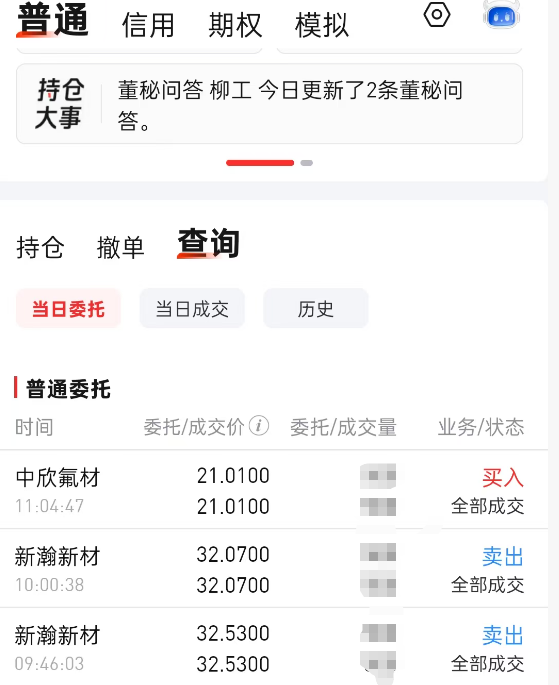This screenshot has height=685, width=559.
Task: Open the 中欣氟材 buy order row
Action: (x=274, y=489)
